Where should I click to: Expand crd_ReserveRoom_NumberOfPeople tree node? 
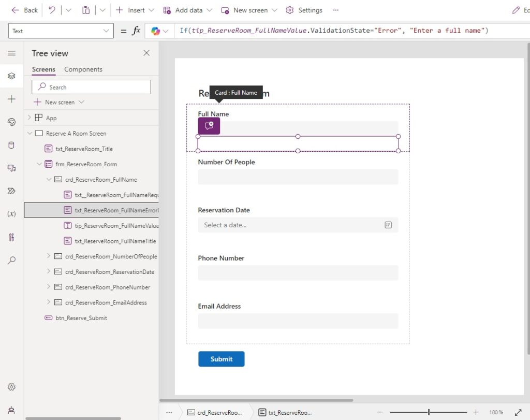(x=48, y=256)
